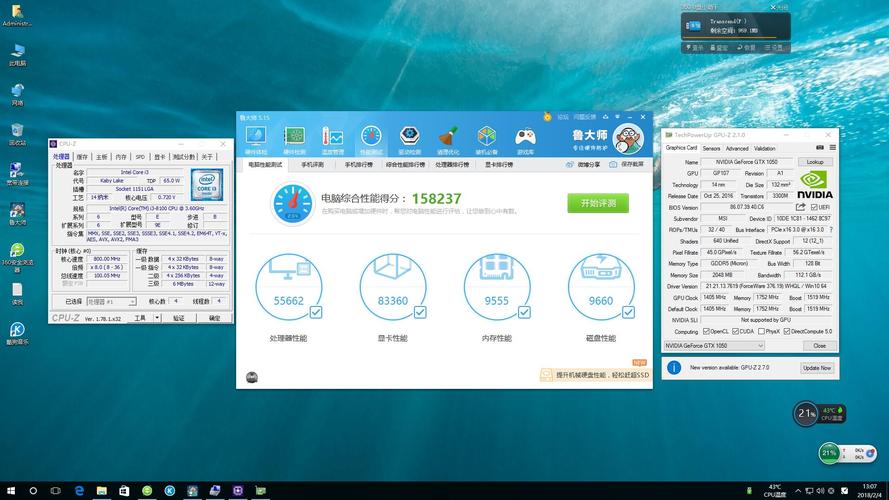The height and width of the screenshot is (500, 889).
Task: Click the Lookup button in GPU-Z
Action: (815, 162)
